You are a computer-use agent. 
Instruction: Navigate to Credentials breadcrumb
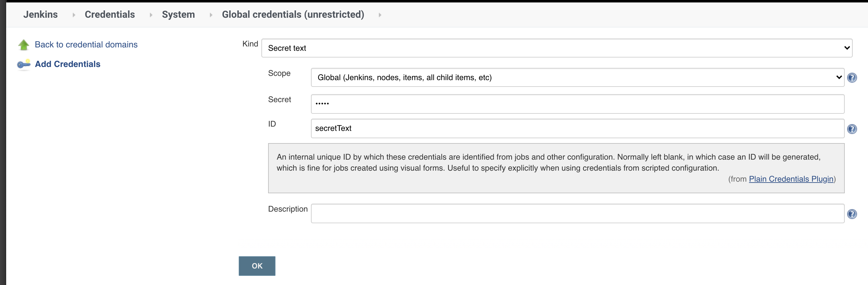110,14
